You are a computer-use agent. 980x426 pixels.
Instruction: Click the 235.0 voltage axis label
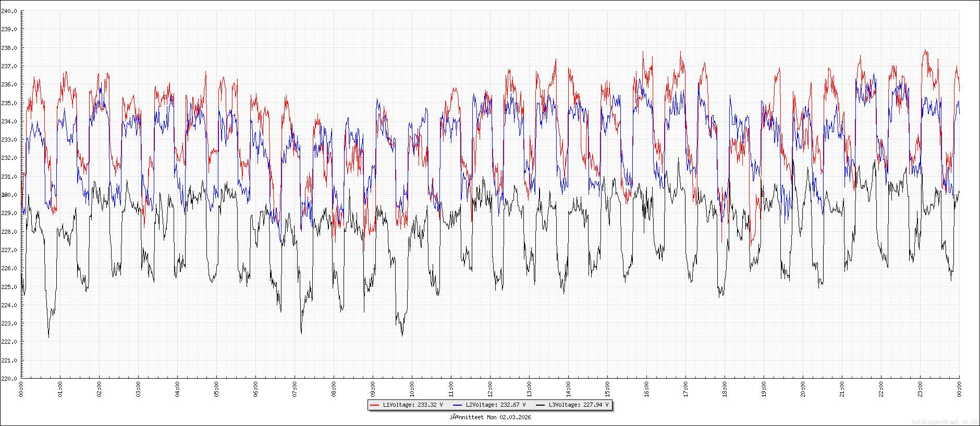(9, 103)
